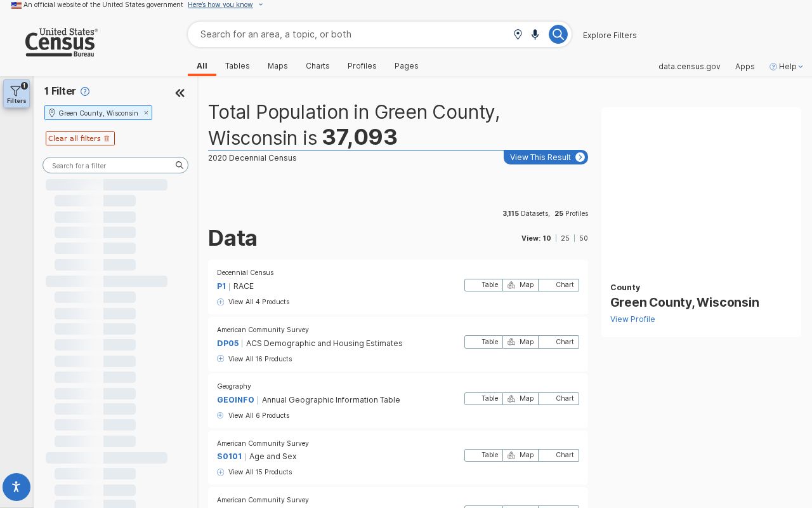The height and width of the screenshot is (508, 812).
Task: Click the Map icon in the S0101 row
Action: 511,455
